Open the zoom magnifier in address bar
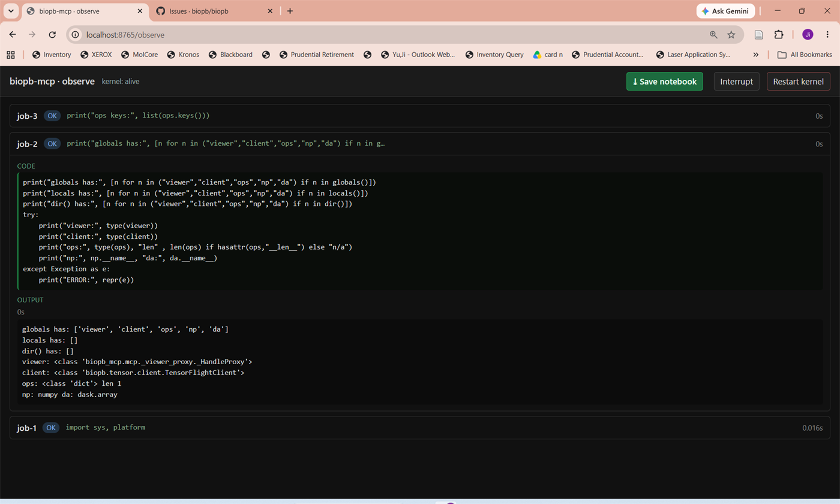840x504 pixels. [x=713, y=35]
